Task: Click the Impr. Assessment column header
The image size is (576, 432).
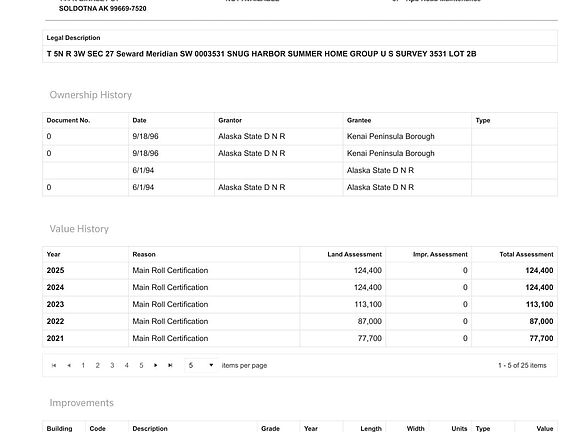Action: (440, 255)
